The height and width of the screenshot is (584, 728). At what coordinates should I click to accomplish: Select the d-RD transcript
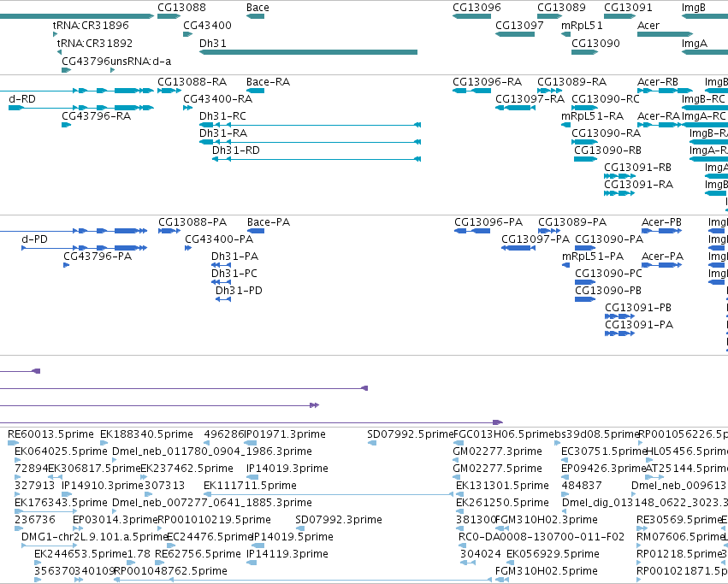[x=81, y=108]
